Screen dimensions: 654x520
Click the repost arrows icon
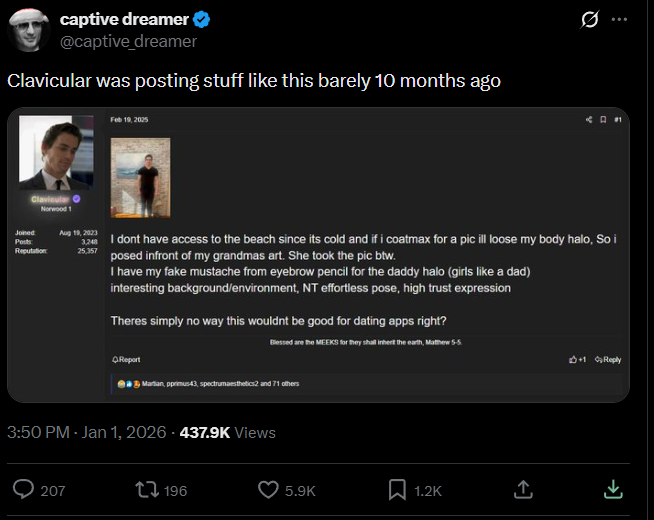pos(147,489)
